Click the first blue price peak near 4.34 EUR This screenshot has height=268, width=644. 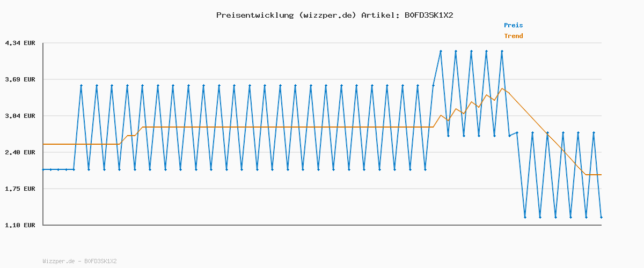point(441,51)
